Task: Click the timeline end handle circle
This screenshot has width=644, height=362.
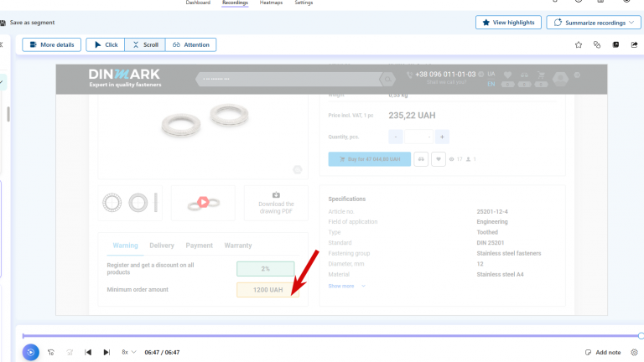Action: click(641, 336)
